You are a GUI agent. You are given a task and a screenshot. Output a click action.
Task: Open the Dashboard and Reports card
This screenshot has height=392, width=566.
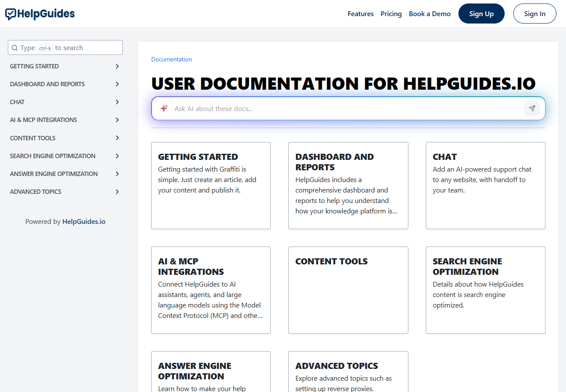pyautogui.click(x=348, y=186)
